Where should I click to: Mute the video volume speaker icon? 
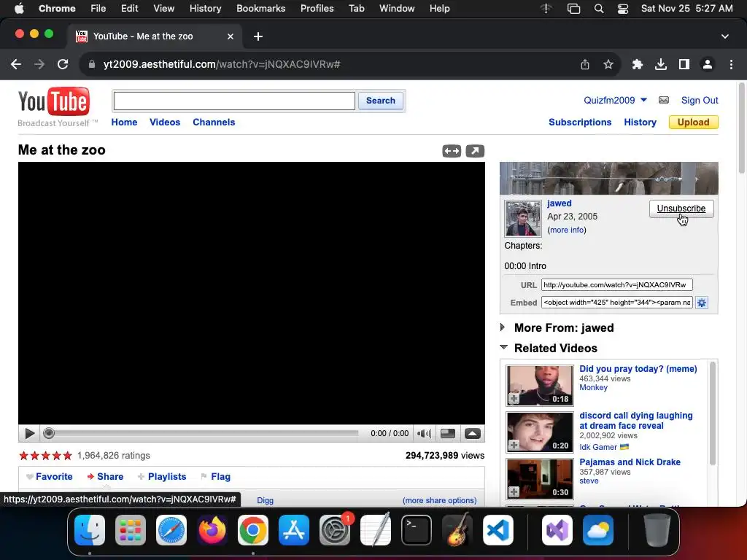coord(424,433)
